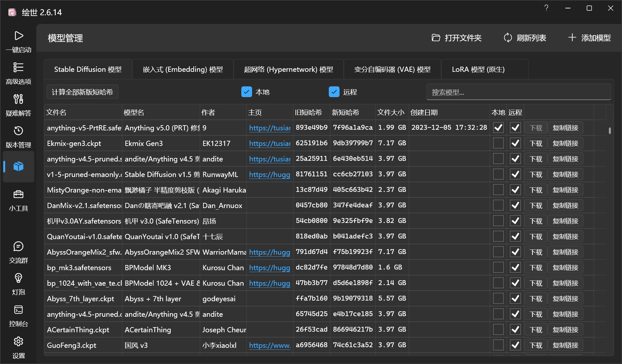622x364 pixels.
Task: Open the 控制台 console page
Action: point(18,315)
